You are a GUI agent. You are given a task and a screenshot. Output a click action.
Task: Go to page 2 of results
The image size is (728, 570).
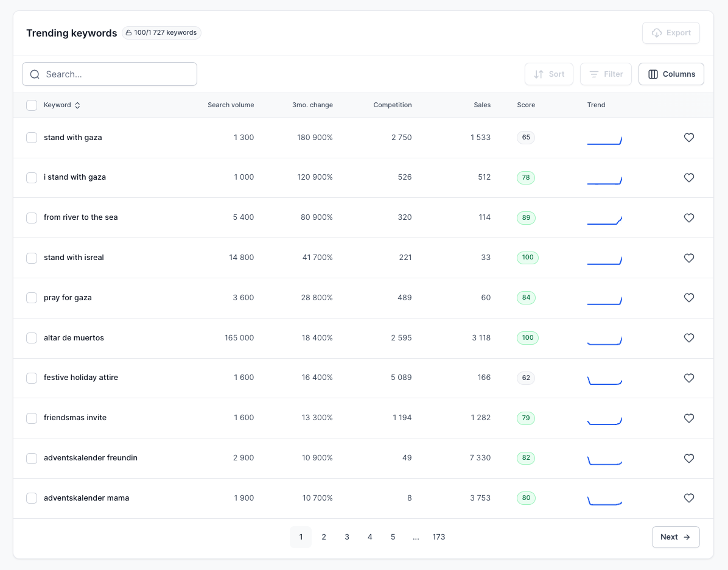point(324,537)
